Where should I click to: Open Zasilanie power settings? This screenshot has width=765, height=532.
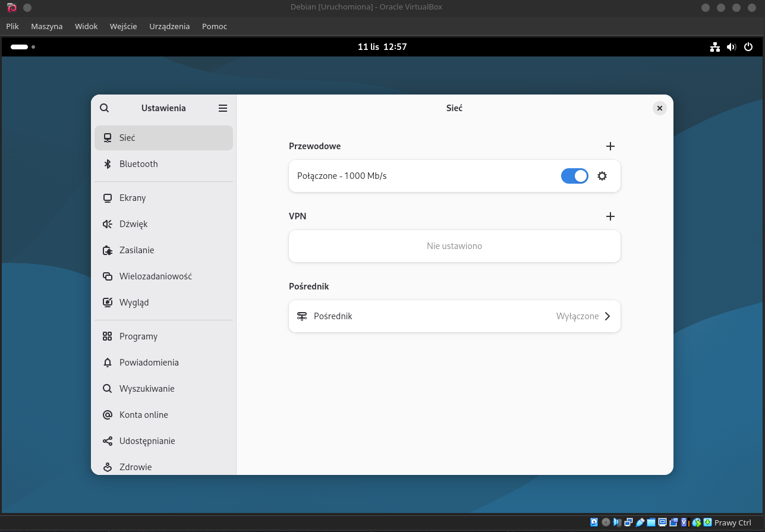(163, 250)
